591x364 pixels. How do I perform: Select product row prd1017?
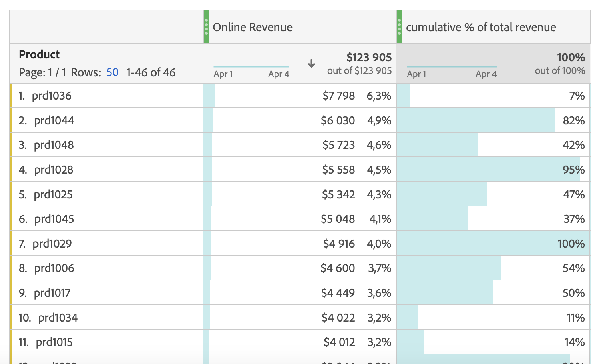(x=107, y=293)
